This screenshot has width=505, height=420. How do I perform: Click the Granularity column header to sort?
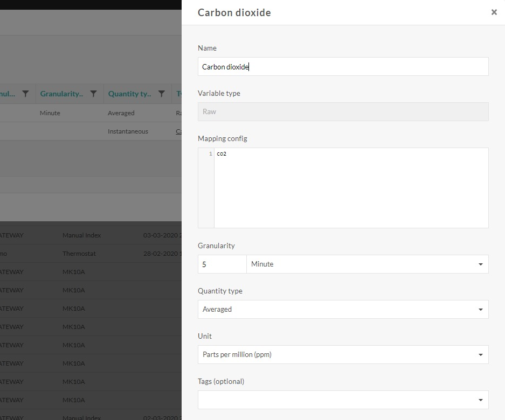click(x=61, y=94)
